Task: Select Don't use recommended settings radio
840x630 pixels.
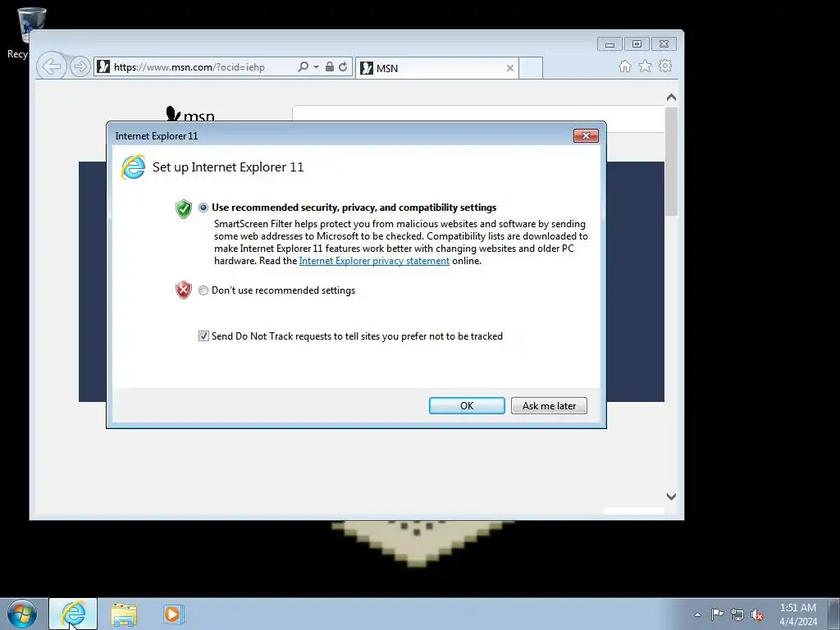Action: click(203, 290)
